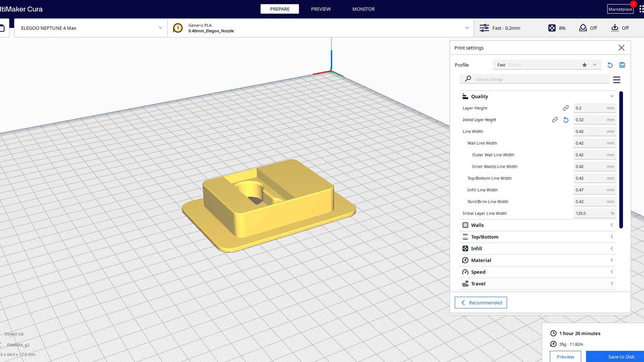This screenshot has width=644, height=362.
Task: Click the link icon beside Initial Layer Height
Action: click(x=555, y=120)
